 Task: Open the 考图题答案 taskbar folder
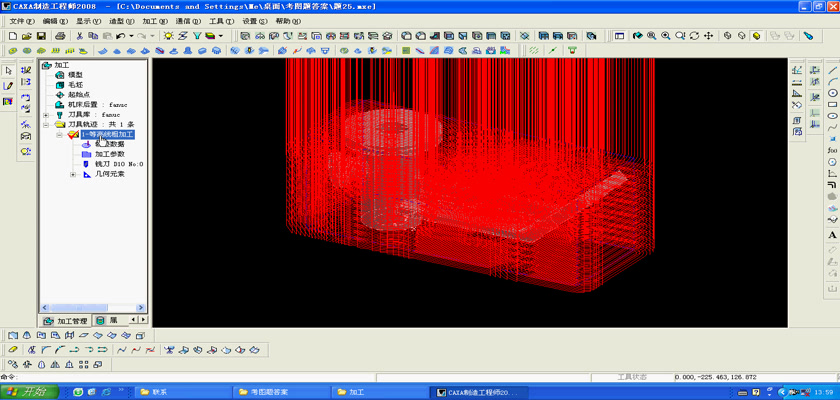pyautogui.click(x=281, y=392)
